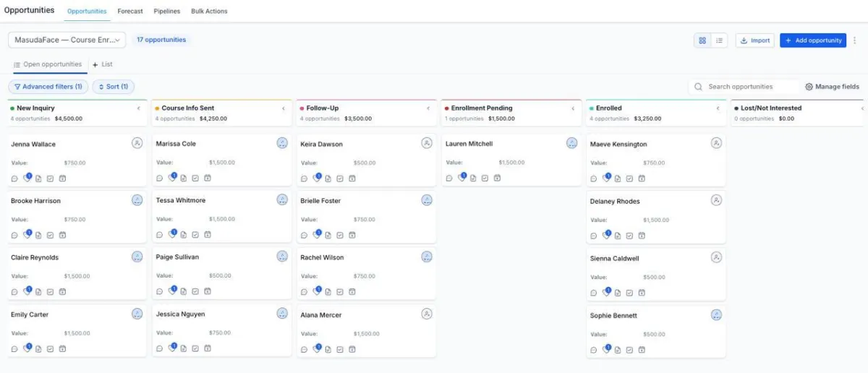Switch to the Forecast tab

tap(130, 12)
